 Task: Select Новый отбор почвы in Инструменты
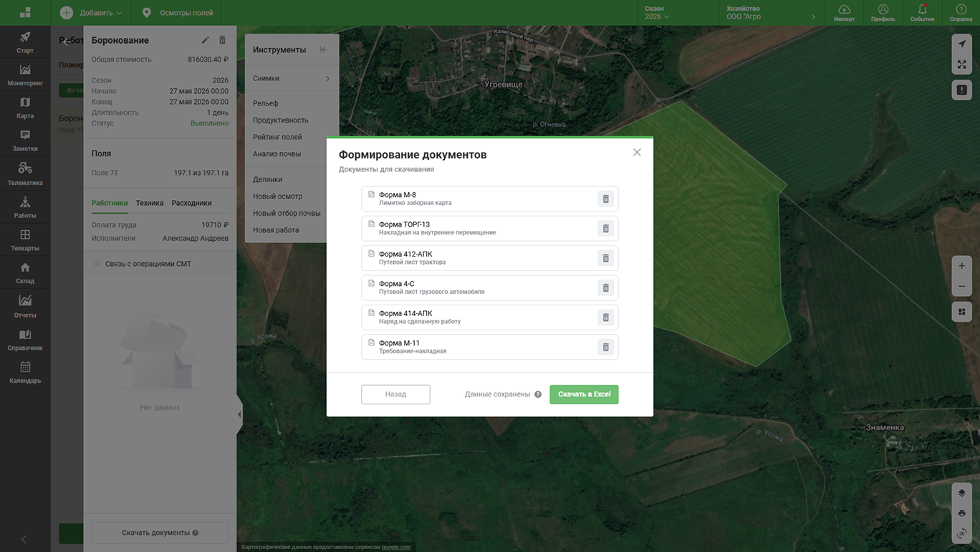(287, 213)
